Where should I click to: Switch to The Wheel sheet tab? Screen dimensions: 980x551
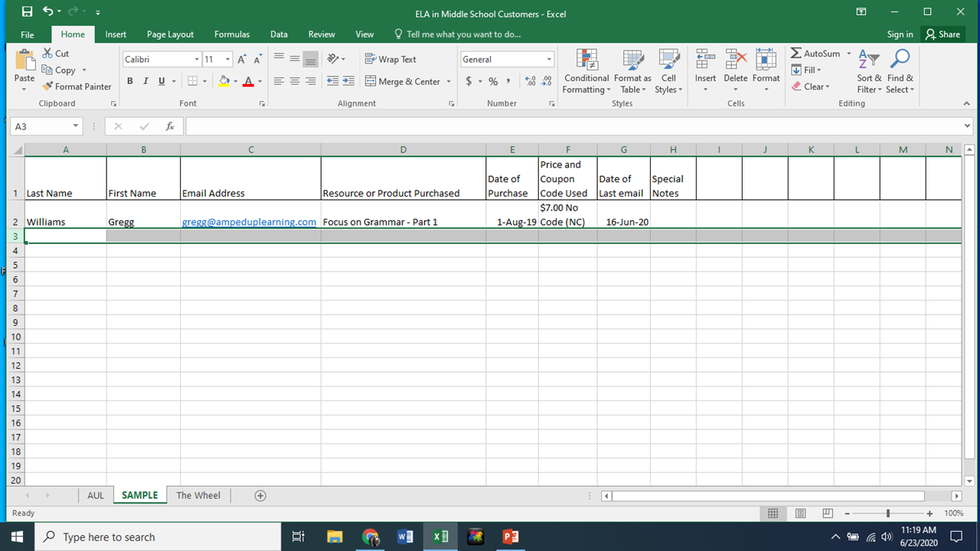198,495
